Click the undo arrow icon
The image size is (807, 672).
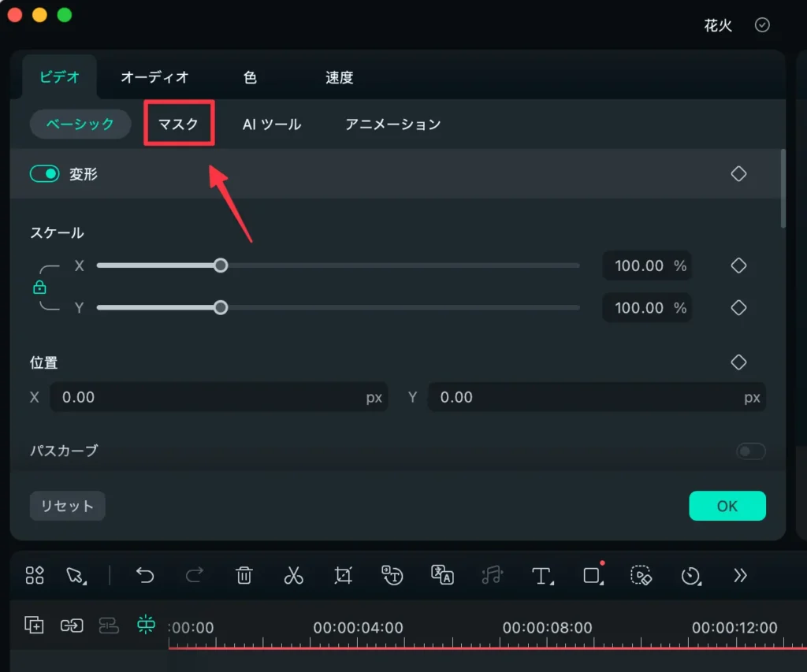tap(145, 576)
